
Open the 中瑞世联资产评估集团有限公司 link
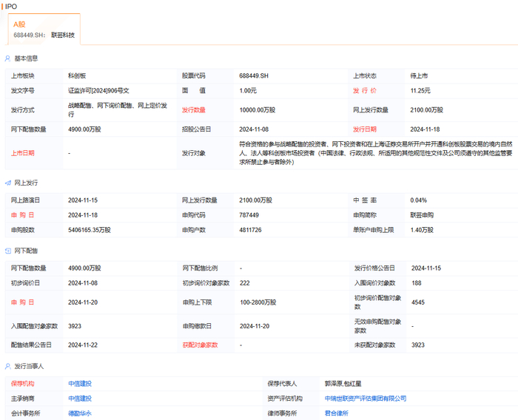click(366, 399)
